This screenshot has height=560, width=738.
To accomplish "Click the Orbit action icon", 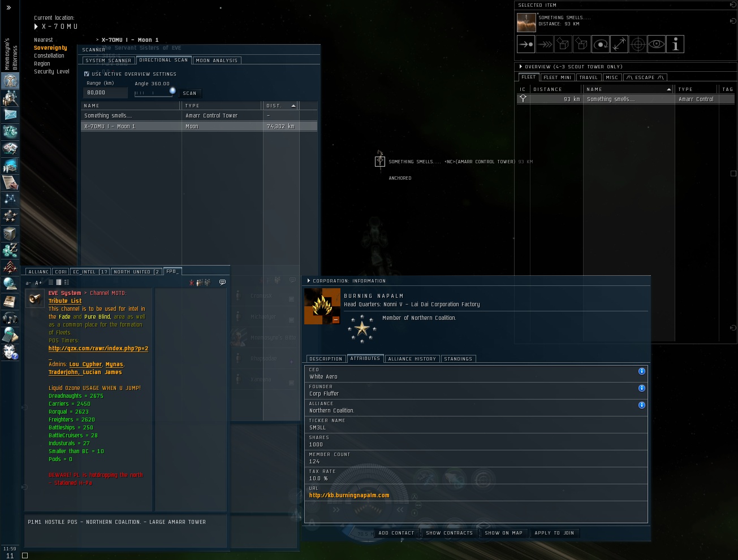I will pos(601,44).
